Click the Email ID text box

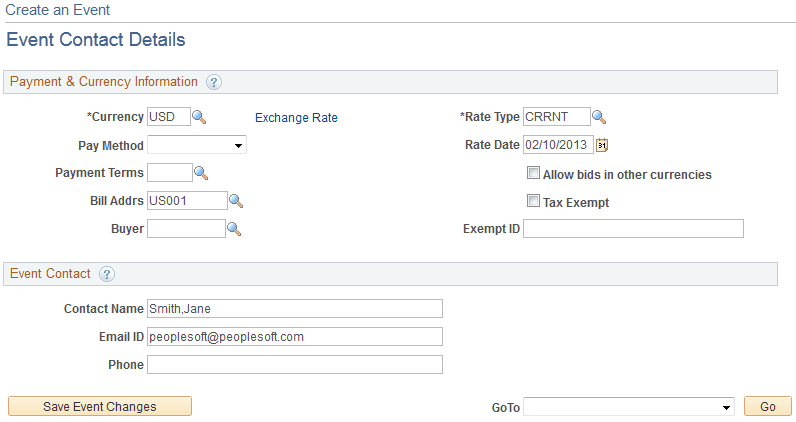coord(295,337)
